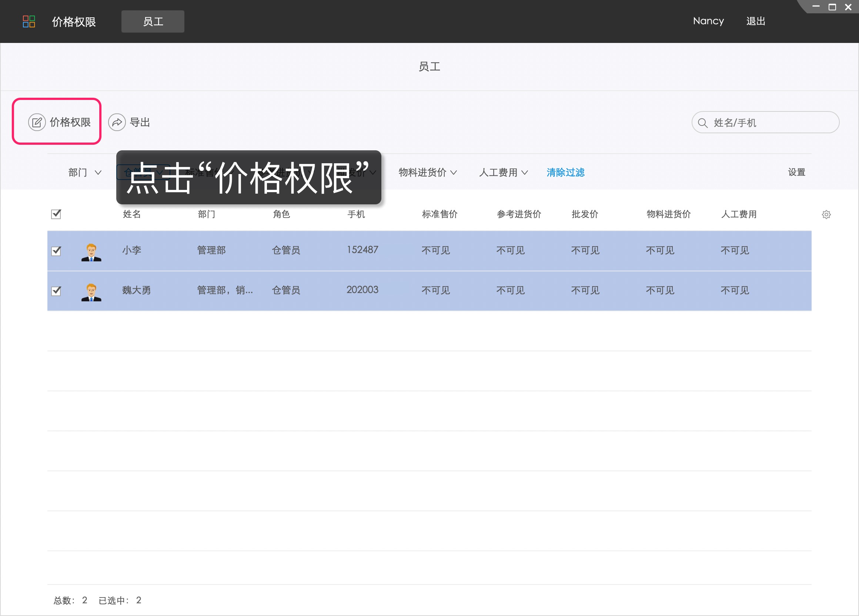
Task: Open 设置 at the right of filters
Action: pos(796,172)
